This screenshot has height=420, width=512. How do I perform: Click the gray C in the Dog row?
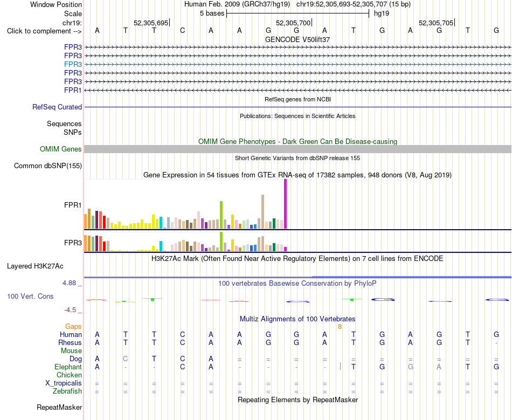(126, 359)
